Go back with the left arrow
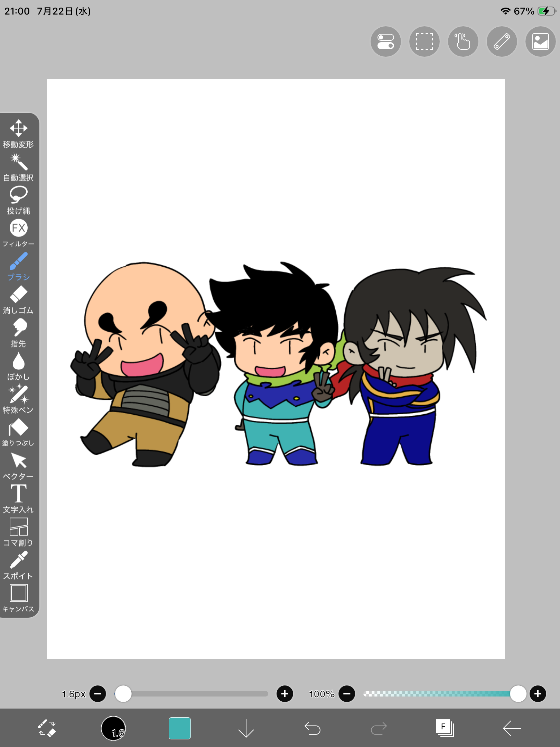Viewport: 560px width, 747px height. coord(512,728)
